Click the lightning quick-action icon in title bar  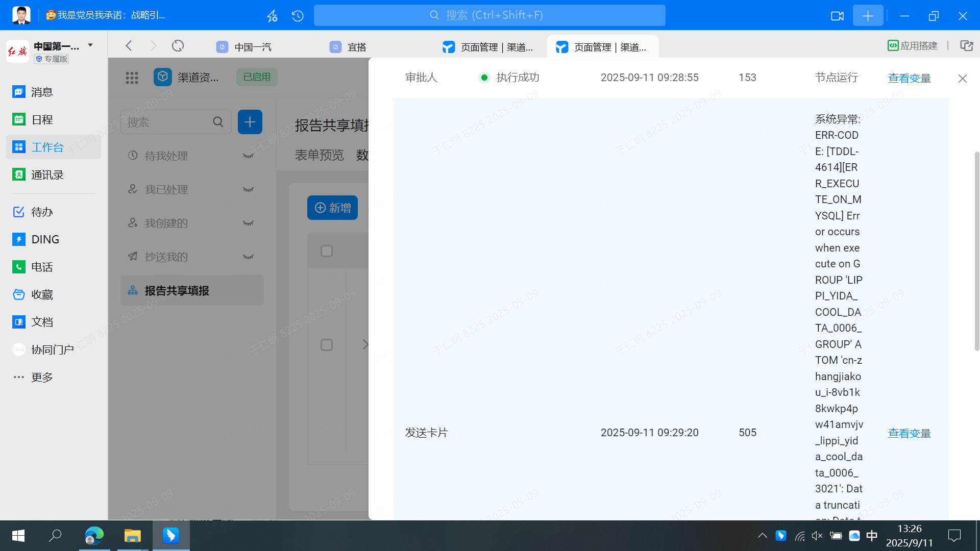[x=272, y=16]
